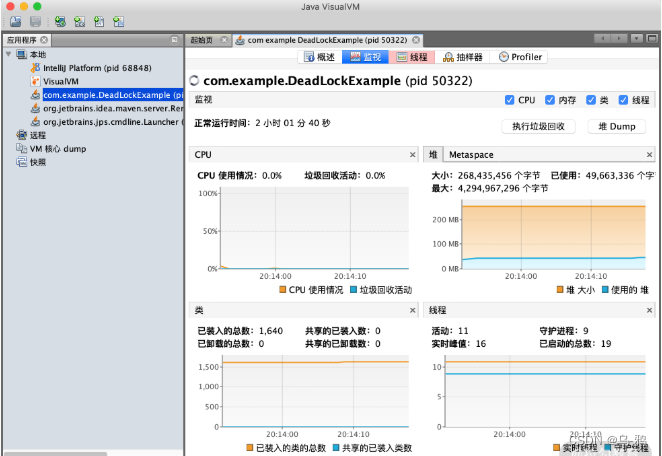Maximize the editor window icon
This screenshot has width=662, height=456.
pos(652,38)
